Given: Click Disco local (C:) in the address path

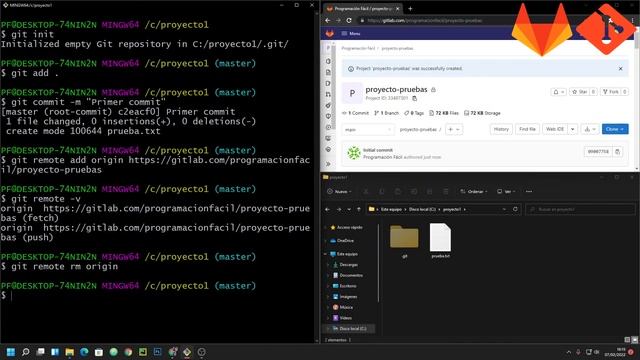Looking at the screenshot, I should pyautogui.click(x=422, y=209).
